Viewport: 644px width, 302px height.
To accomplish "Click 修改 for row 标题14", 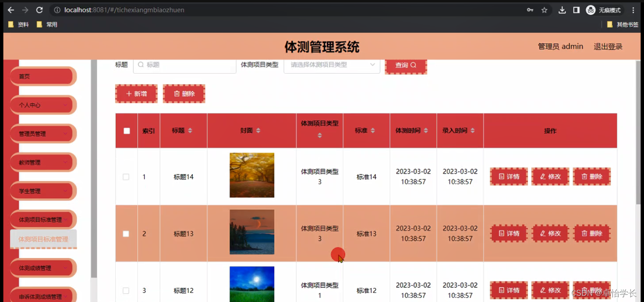I will coord(551,176).
